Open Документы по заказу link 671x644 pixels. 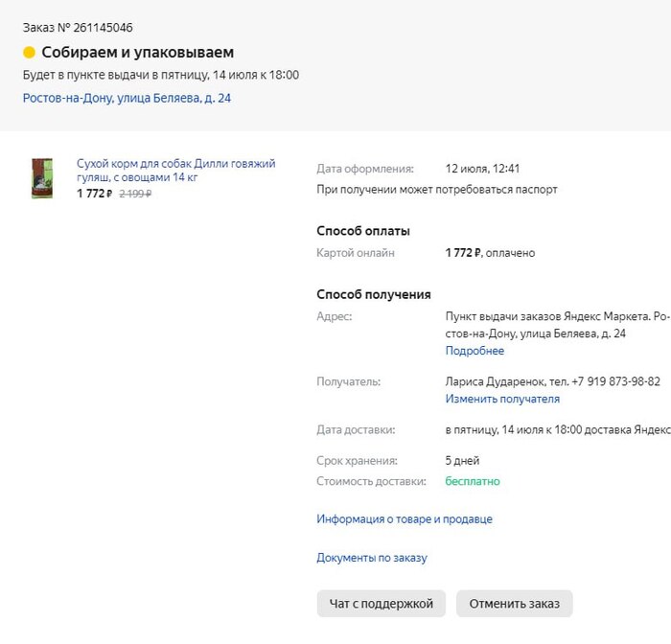pos(372,558)
